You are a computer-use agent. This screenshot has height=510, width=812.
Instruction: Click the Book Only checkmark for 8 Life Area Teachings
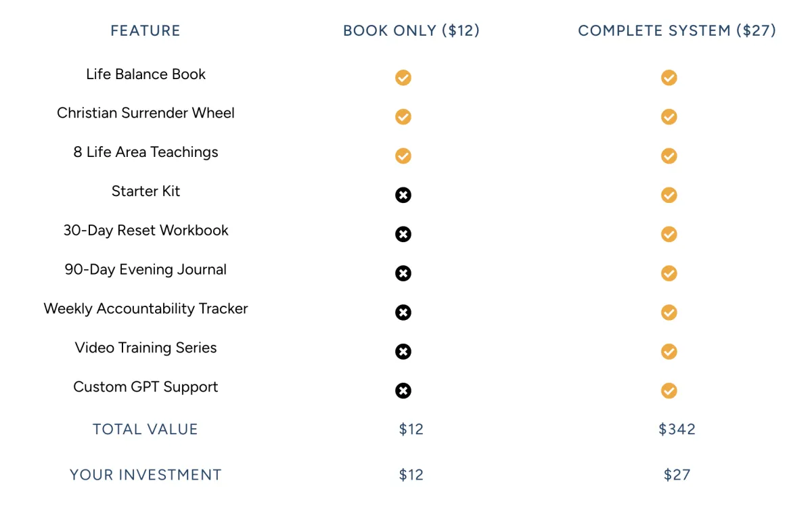click(403, 156)
